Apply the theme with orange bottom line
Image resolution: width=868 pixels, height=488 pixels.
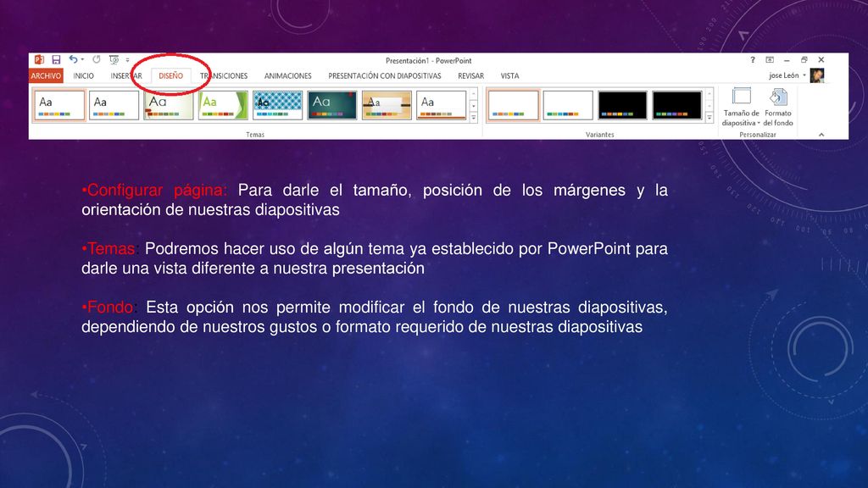[441, 105]
